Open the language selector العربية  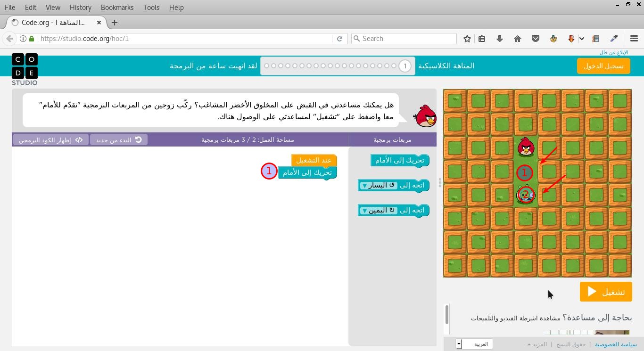(474, 344)
